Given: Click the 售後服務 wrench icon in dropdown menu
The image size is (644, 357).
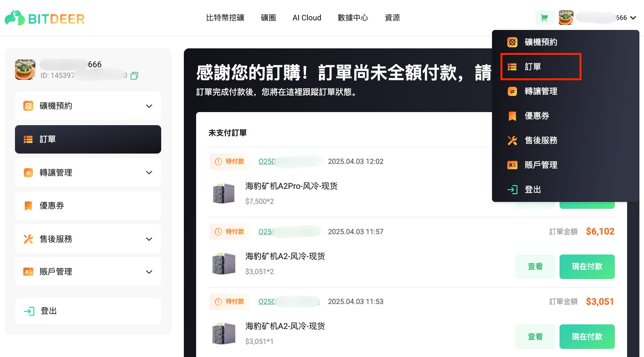Looking at the screenshot, I should pyautogui.click(x=512, y=140).
